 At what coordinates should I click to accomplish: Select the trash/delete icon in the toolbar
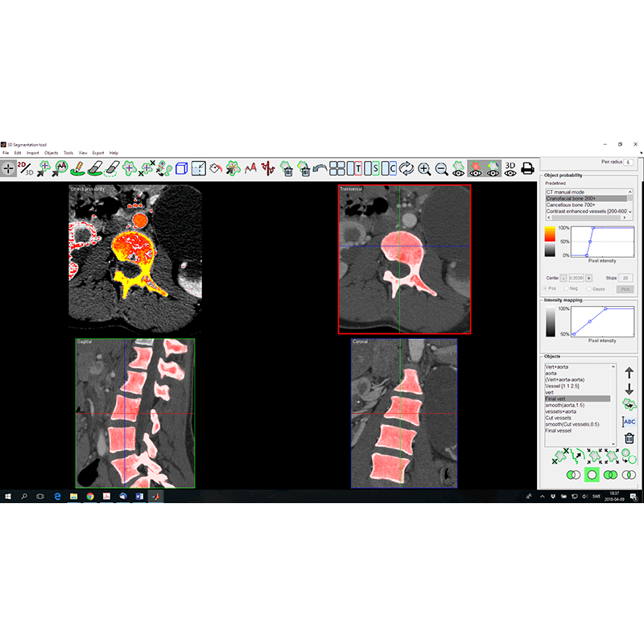[287, 168]
